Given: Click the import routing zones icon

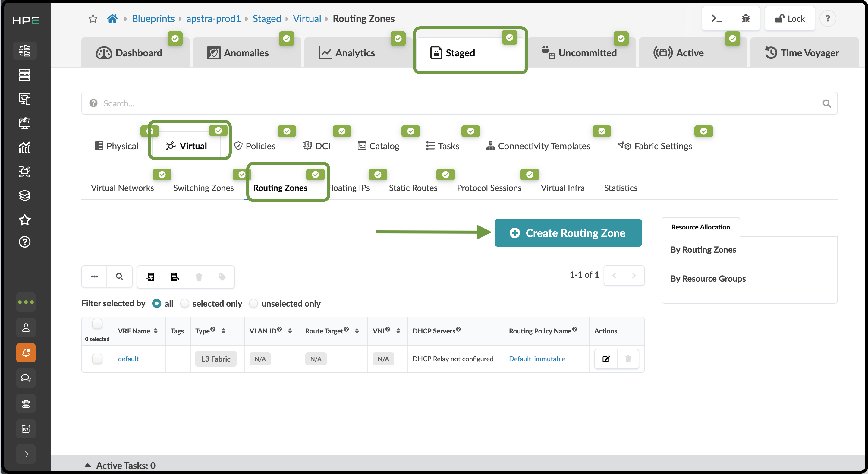Looking at the screenshot, I should click(x=150, y=277).
